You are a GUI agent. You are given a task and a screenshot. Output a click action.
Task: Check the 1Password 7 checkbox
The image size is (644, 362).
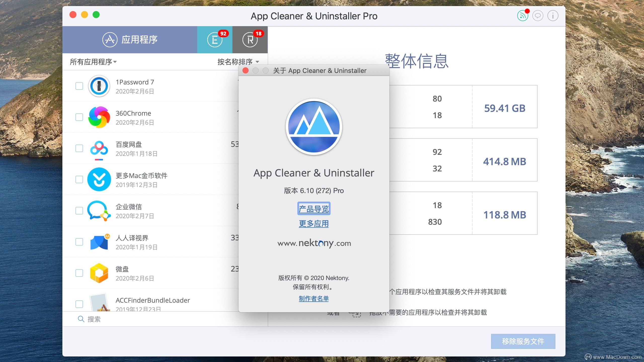pyautogui.click(x=79, y=86)
